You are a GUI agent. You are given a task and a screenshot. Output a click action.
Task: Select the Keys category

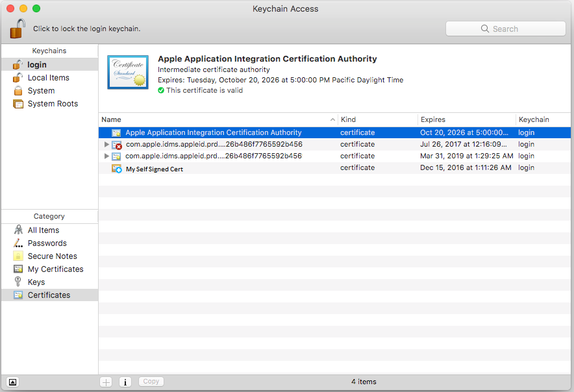(x=36, y=282)
